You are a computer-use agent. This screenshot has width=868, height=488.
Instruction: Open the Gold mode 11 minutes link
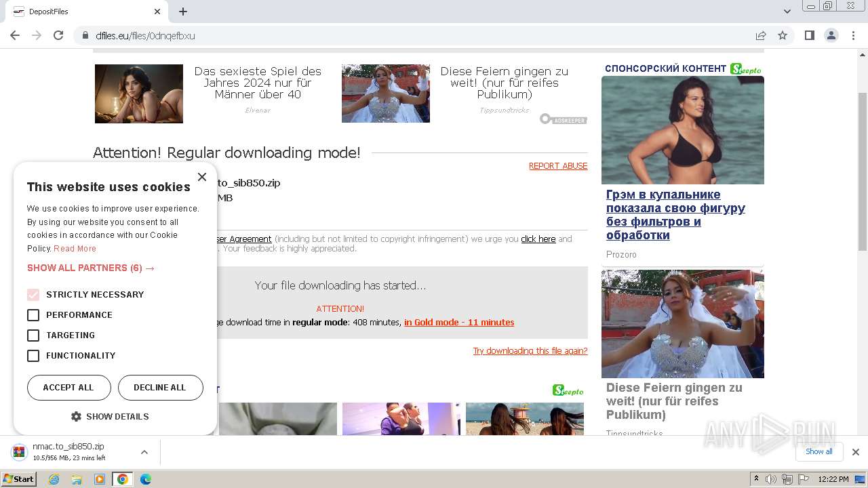[x=459, y=323]
